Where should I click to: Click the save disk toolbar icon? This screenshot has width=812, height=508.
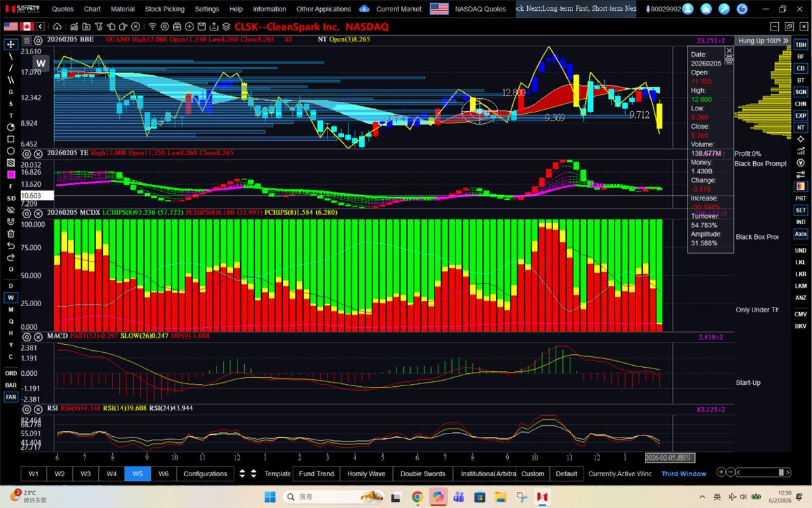[201, 26]
